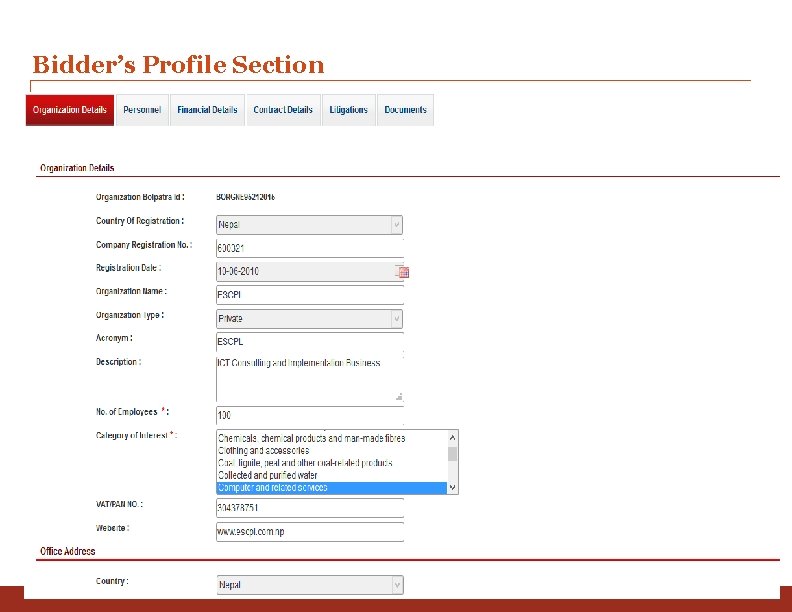
Task: Click the Acronym field containing ESCPL
Action: click(x=310, y=342)
